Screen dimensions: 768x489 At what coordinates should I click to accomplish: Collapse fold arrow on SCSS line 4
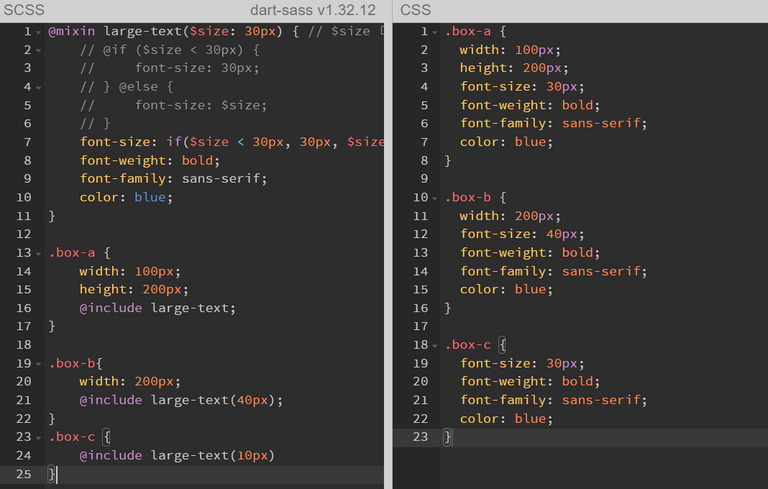(38, 88)
